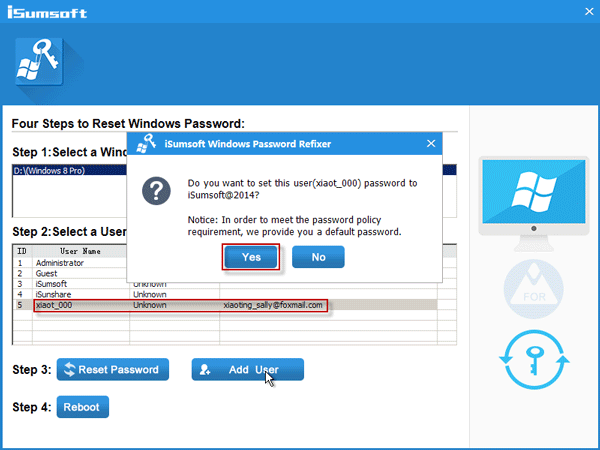The width and height of the screenshot is (600, 450).
Task: Click the Reboot button
Action: click(83, 407)
